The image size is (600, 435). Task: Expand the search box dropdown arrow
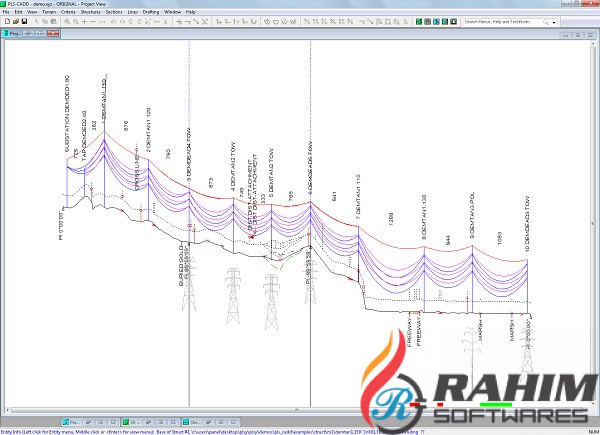pos(554,23)
